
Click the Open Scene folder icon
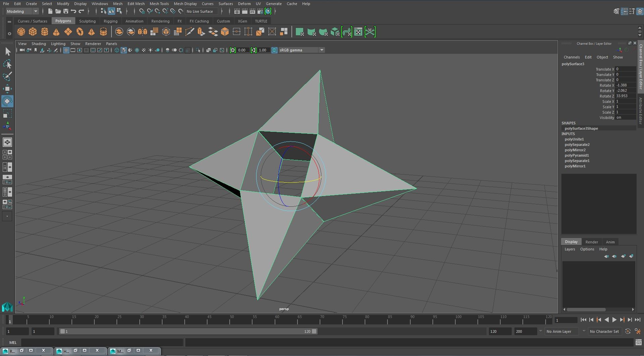coord(58,11)
